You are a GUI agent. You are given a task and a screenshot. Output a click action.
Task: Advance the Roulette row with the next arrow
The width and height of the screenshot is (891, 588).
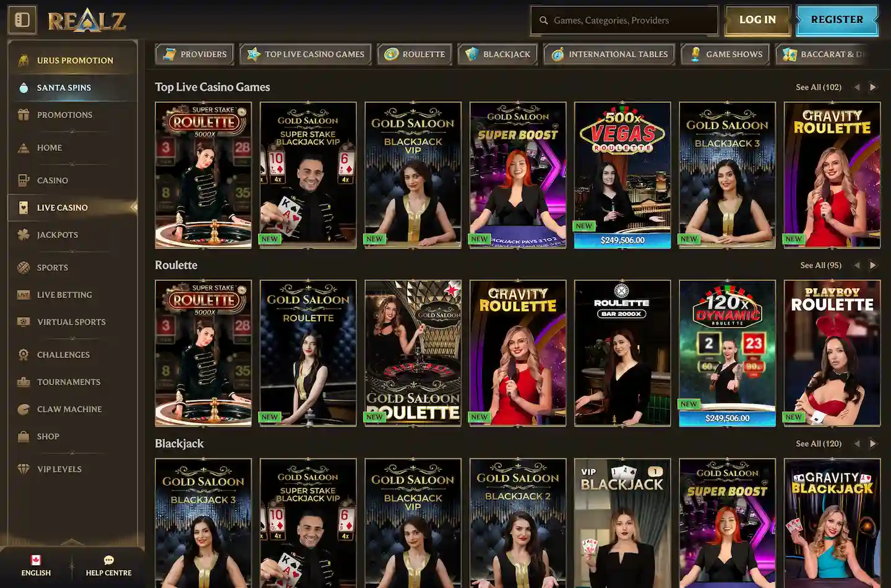pyautogui.click(x=873, y=265)
